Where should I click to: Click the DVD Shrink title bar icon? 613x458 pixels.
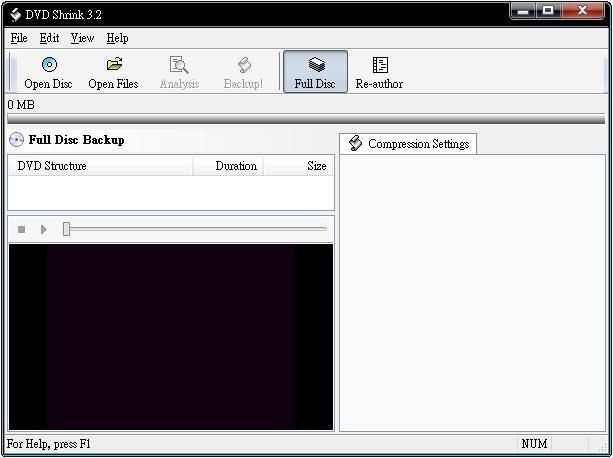[15, 14]
